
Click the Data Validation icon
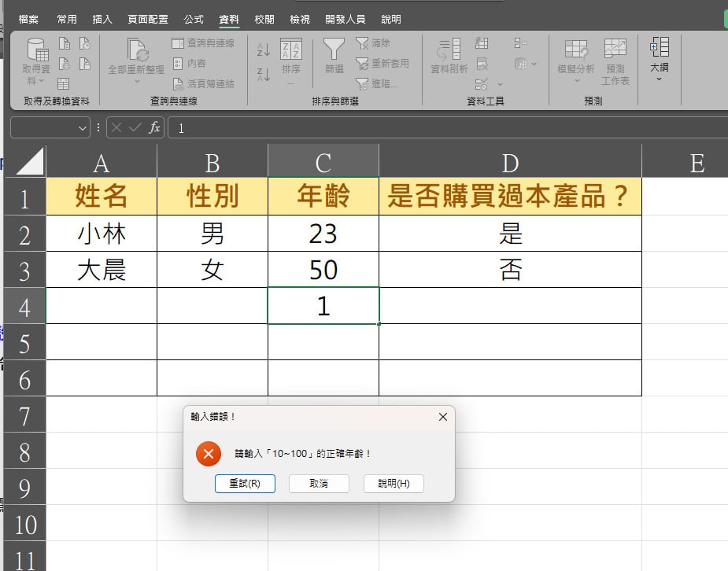coord(482,84)
